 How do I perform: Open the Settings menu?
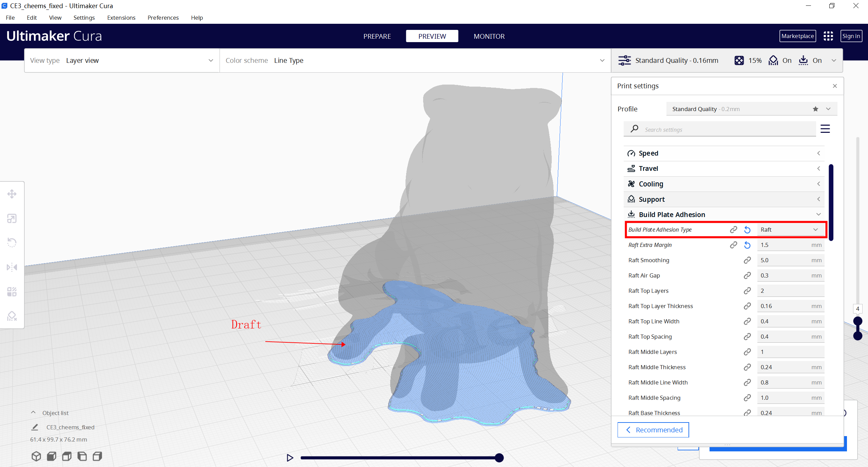coord(84,18)
